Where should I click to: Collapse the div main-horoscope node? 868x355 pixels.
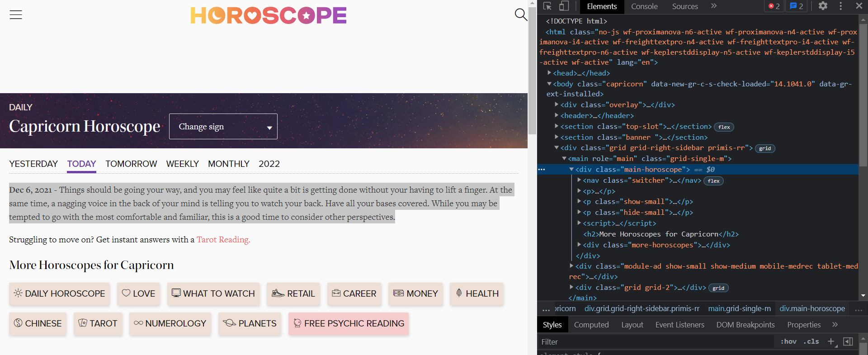(571, 169)
